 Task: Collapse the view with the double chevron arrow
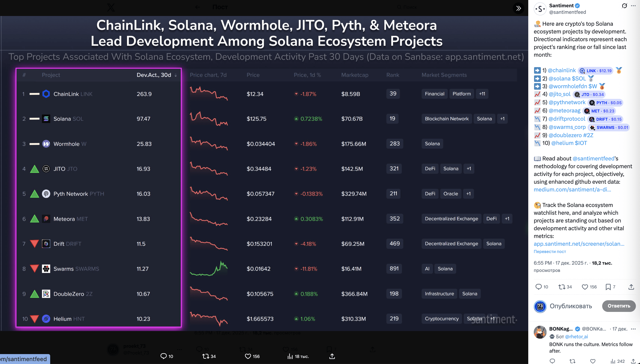click(519, 8)
